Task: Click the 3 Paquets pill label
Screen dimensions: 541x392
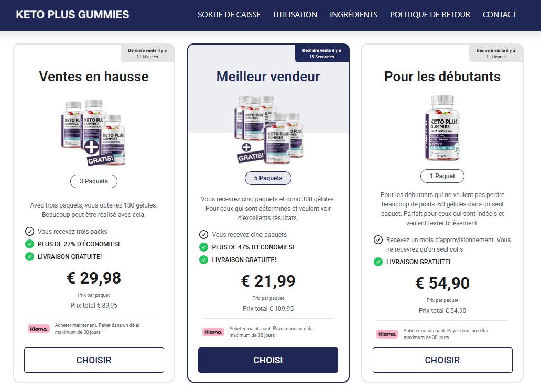Action: (94, 181)
